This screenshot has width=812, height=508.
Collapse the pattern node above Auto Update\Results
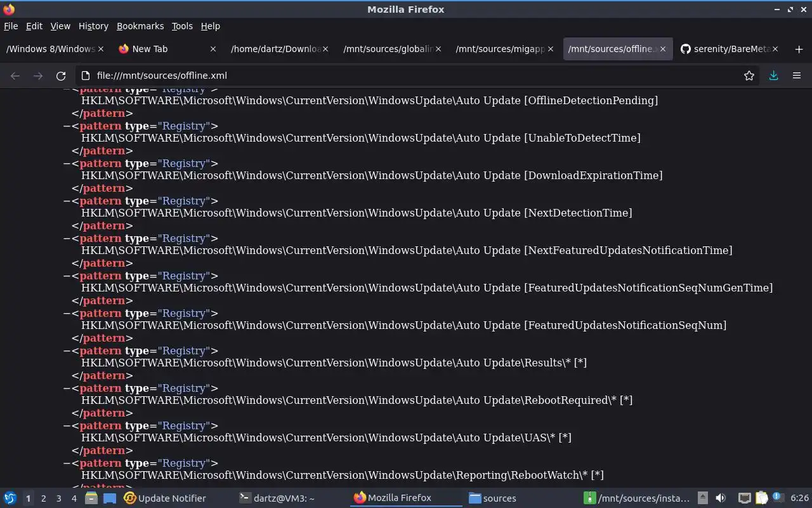pyautogui.click(x=66, y=351)
